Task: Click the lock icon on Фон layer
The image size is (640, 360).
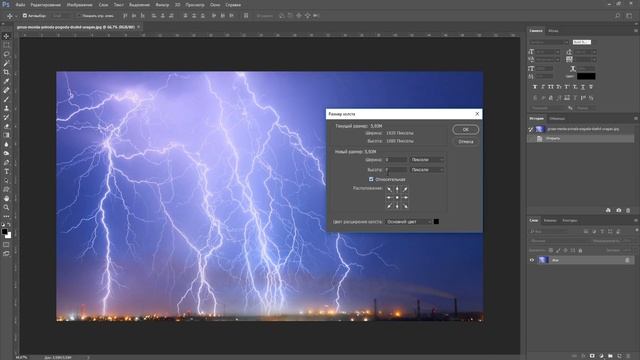Action: (628, 260)
